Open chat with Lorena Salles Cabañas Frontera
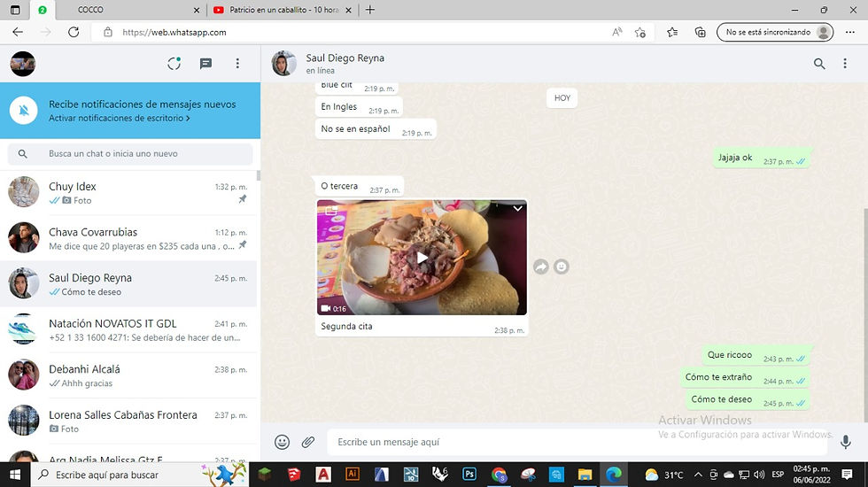Image resolution: width=868 pixels, height=487 pixels. (x=128, y=421)
